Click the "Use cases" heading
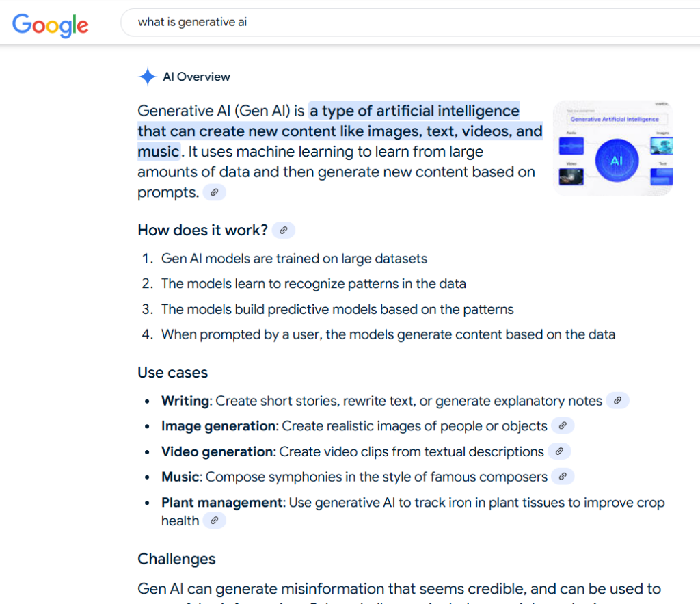 tap(172, 372)
